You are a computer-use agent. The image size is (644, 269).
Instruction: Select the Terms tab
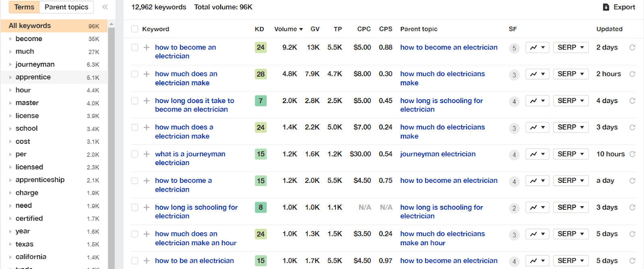point(24,7)
